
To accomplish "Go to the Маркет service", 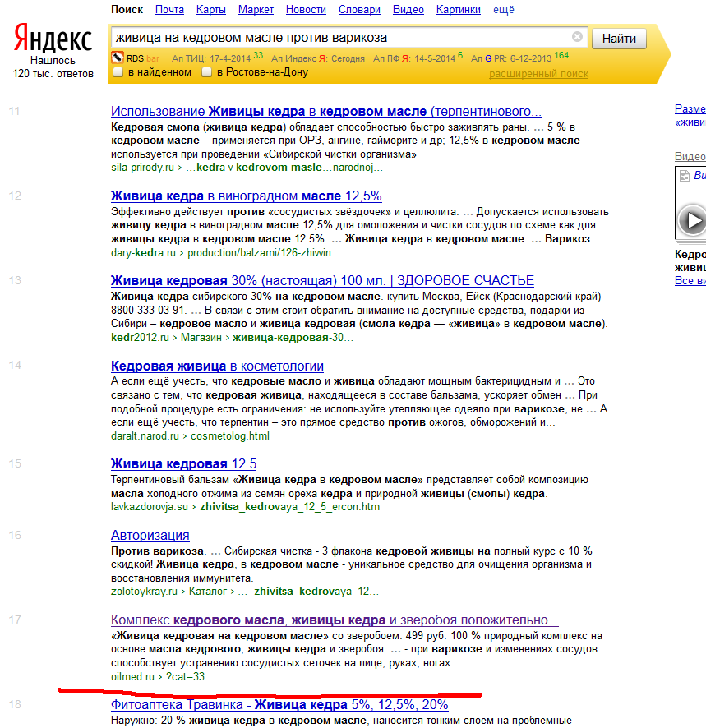I will pos(256,10).
